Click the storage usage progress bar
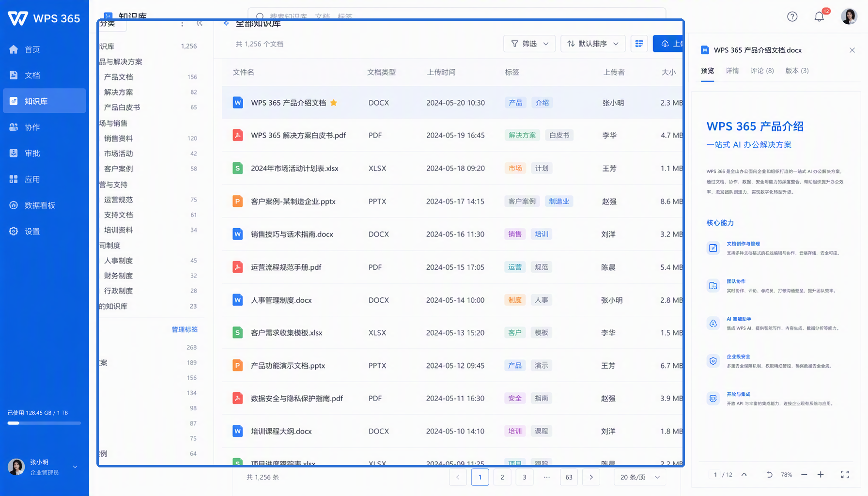868x496 pixels. click(x=44, y=423)
